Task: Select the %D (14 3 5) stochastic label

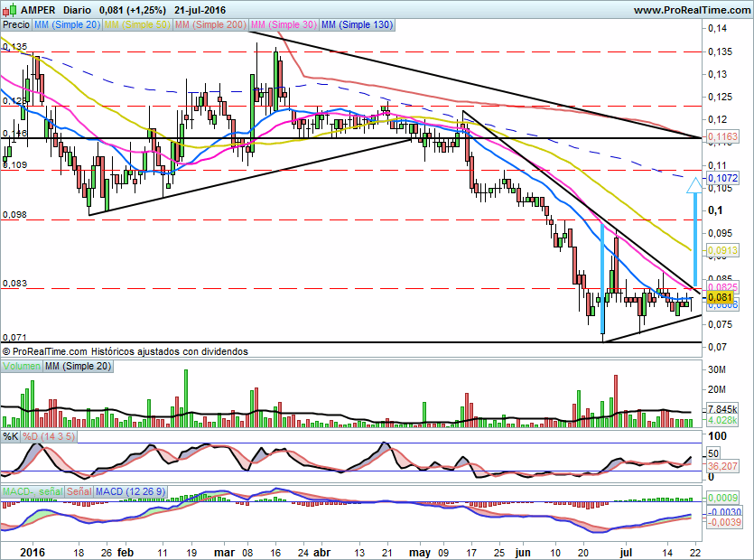Action: (x=49, y=436)
